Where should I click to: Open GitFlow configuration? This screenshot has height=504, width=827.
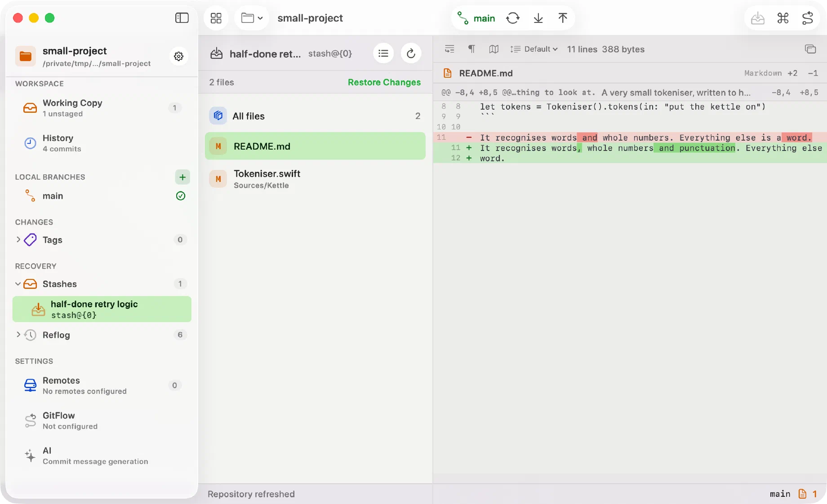point(102,420)
